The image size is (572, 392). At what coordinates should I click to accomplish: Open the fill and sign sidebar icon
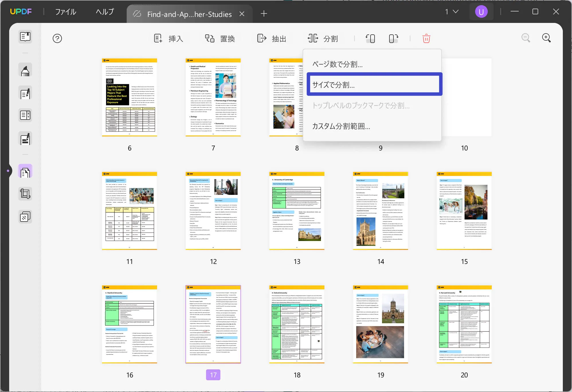pos(25,139)
